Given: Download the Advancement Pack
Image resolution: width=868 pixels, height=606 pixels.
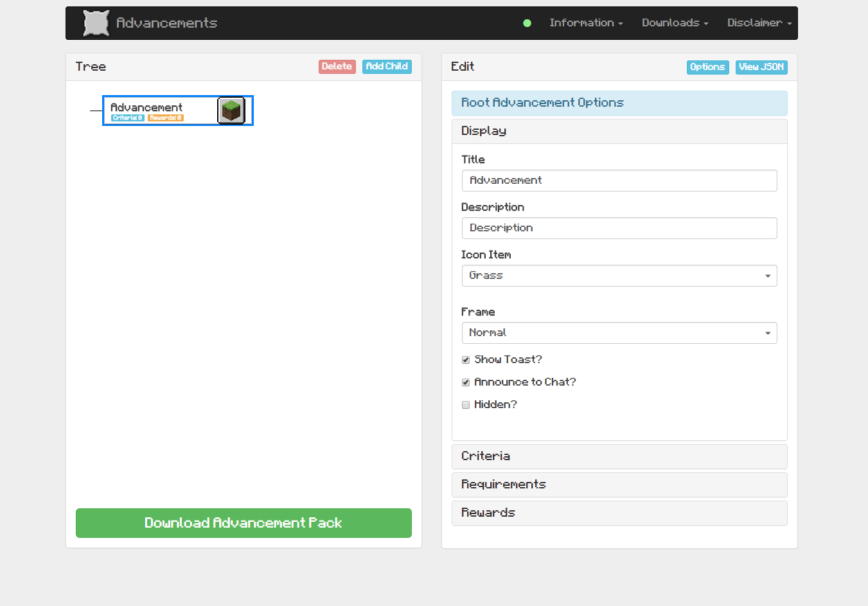Looking at the screenshot, I should coord(244,523).
